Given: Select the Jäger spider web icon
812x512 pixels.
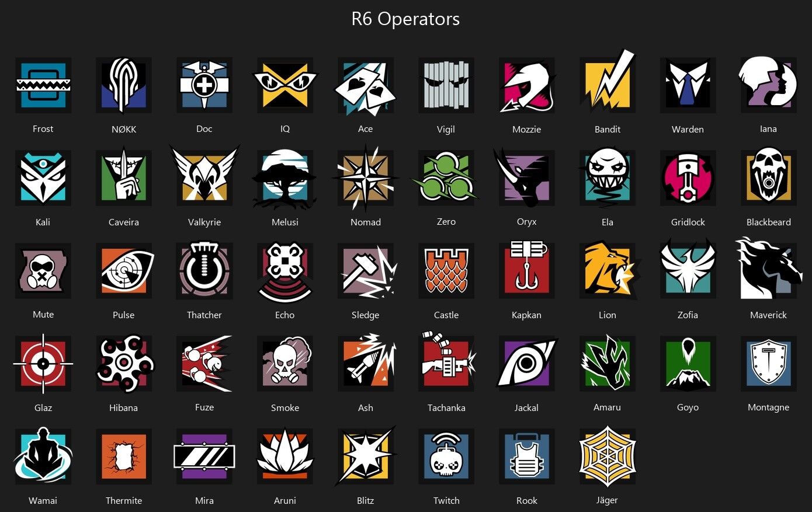Looking at the screenshot, I should 608,456.
